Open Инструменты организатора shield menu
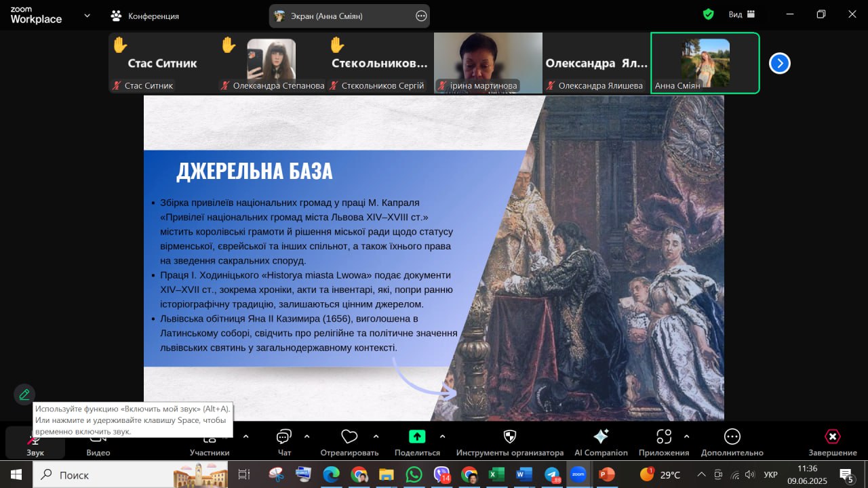This screenshot has height=488, width=868. pyautogui.click(x=510, y=443)
